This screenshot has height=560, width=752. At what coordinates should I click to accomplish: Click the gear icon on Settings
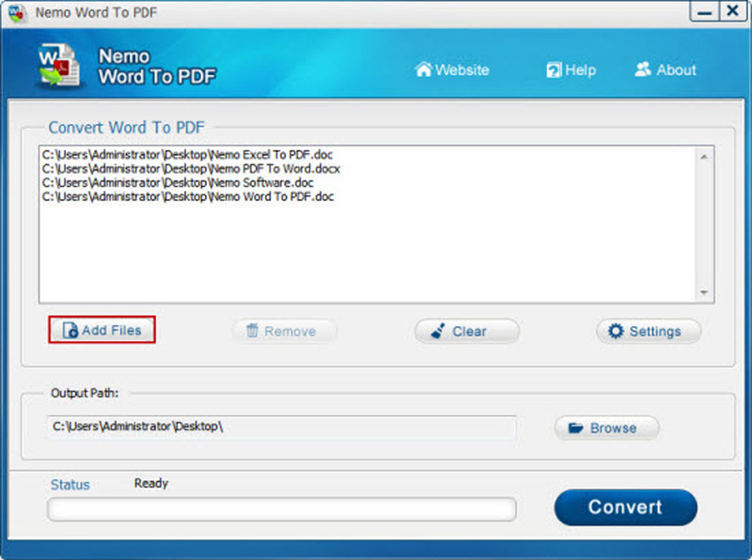616,331
